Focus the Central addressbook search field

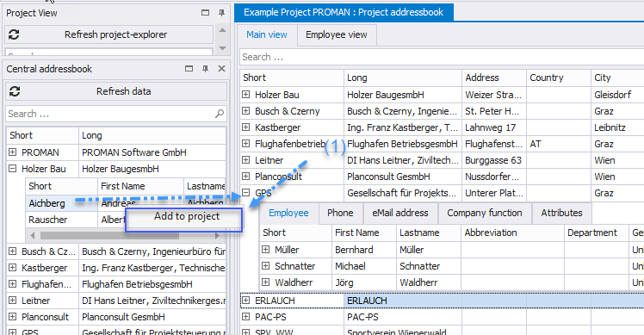click(116, 114)
